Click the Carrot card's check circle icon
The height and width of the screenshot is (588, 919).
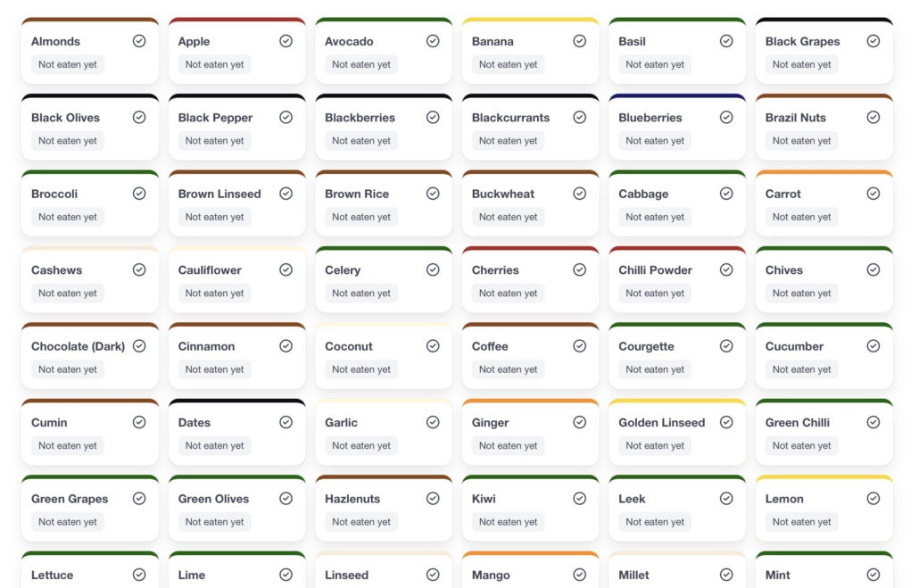(x=873, y=194)
